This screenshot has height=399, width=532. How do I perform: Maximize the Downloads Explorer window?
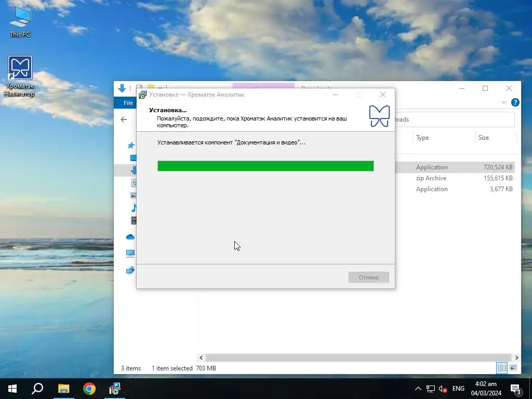coord(485,88)
